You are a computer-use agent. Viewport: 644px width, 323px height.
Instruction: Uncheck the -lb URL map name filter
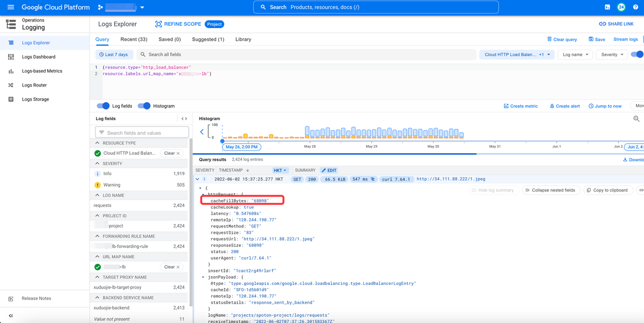[98, 267]
